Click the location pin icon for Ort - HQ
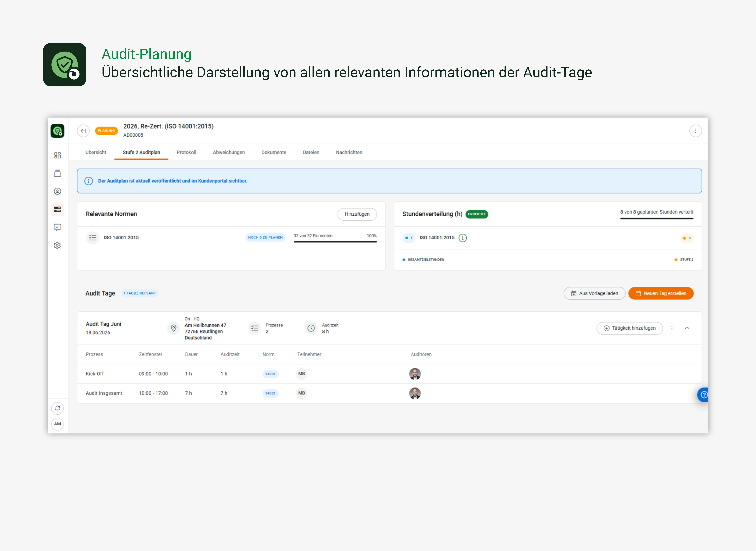756x551 pixels. [x=173, y=328]
